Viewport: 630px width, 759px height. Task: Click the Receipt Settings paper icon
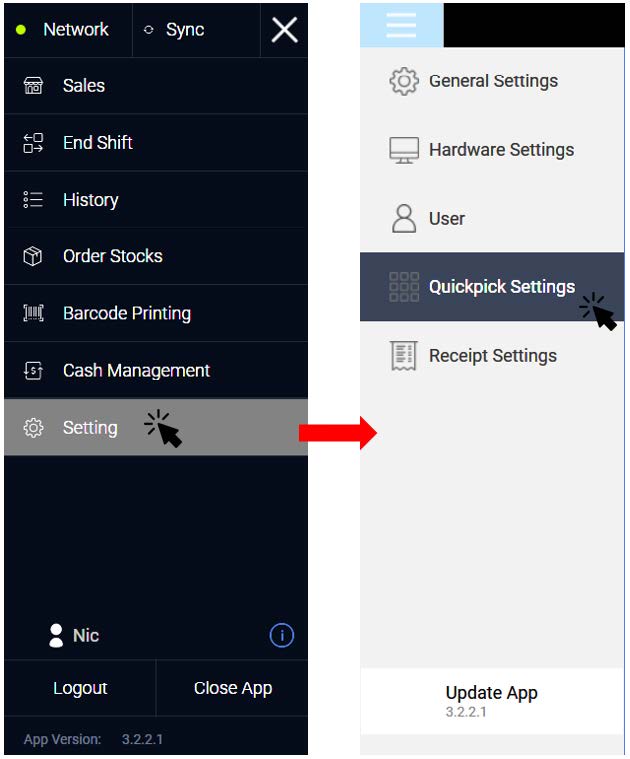click(x=404, y=356)
